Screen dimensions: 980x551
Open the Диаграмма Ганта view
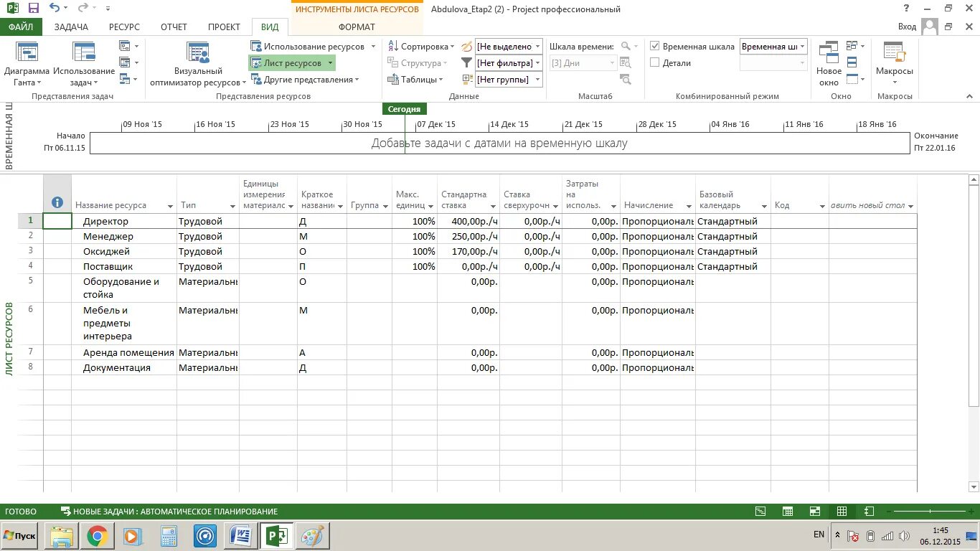pyautogui.click(x=27, y=65)
